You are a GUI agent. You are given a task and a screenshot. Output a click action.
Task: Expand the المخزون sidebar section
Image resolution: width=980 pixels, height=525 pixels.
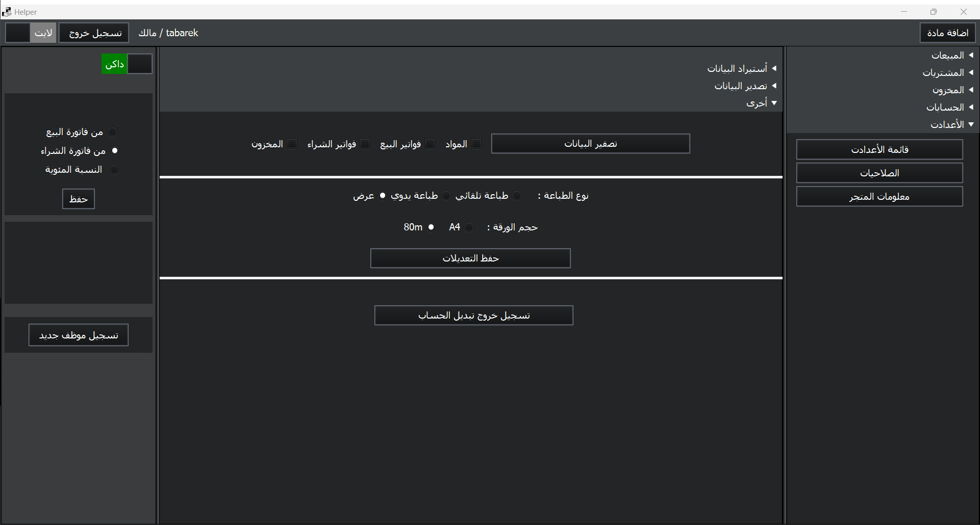[x=952, y=90]
